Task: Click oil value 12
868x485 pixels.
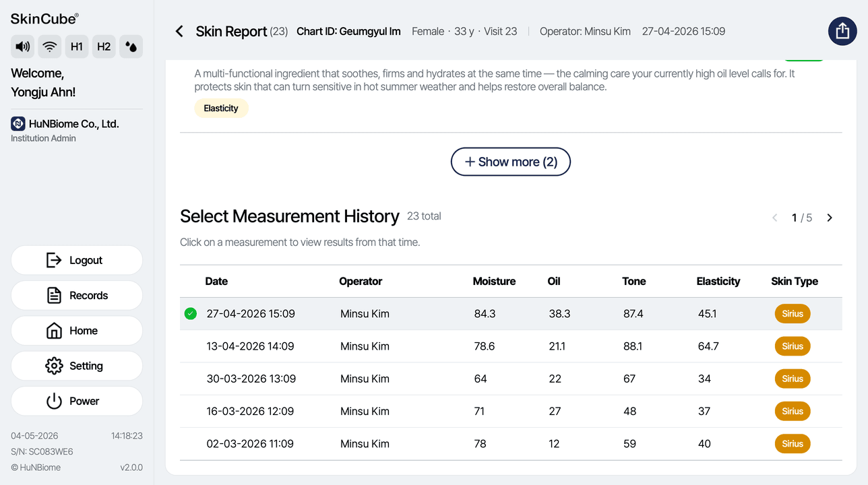Action: pyautogui.click(x=554, y=443)
